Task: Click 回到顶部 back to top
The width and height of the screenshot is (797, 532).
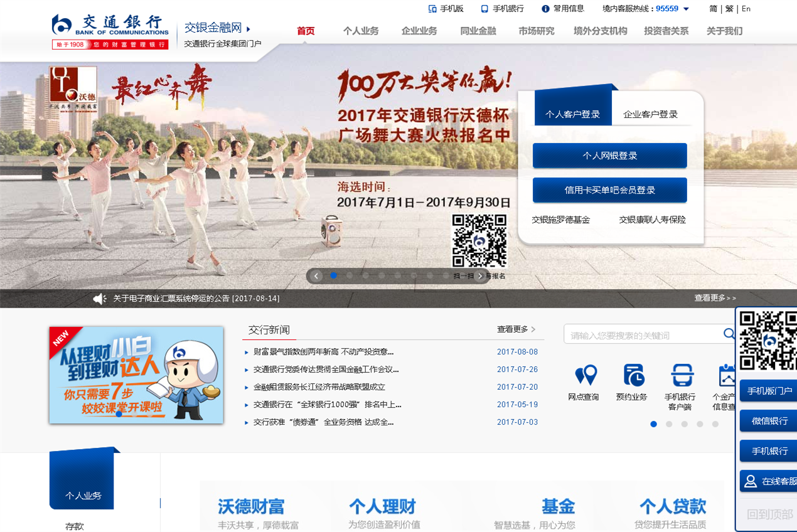Action: pyautogui.click(x=770, y=514)
